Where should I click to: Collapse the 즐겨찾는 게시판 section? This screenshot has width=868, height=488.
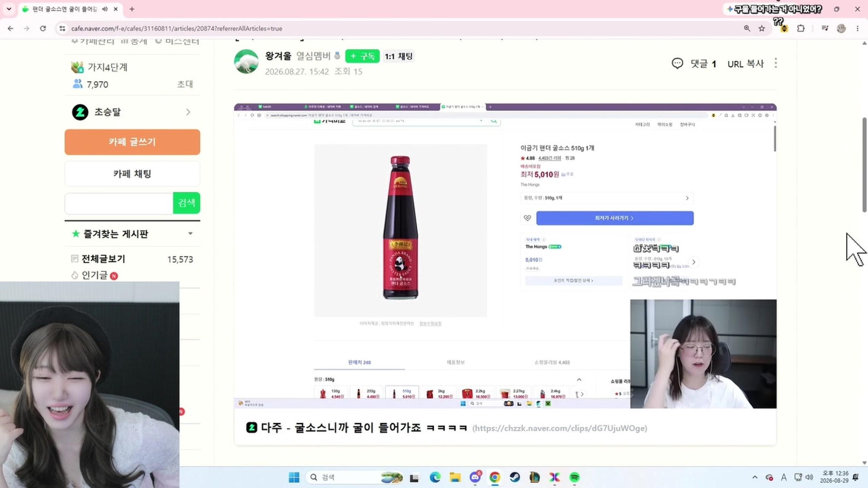(x=190, y=234)
